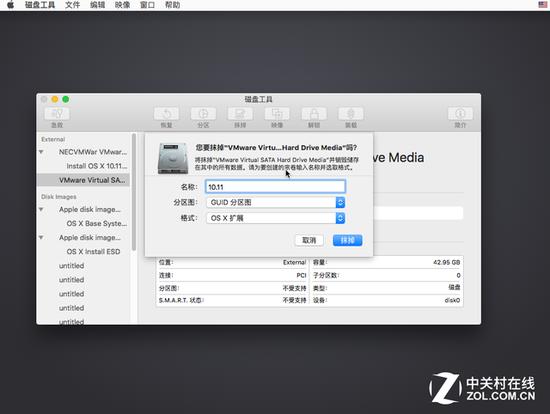Open the OS X 扩展 format dropdown
Viewport: 550px width, 414px height.
click(x=276, y=218)
